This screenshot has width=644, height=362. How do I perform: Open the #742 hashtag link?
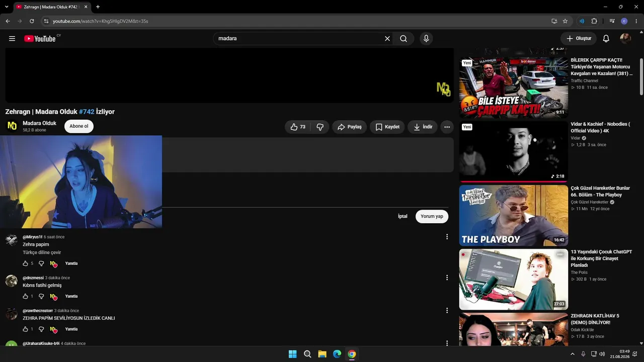click(x=87, y=112)
